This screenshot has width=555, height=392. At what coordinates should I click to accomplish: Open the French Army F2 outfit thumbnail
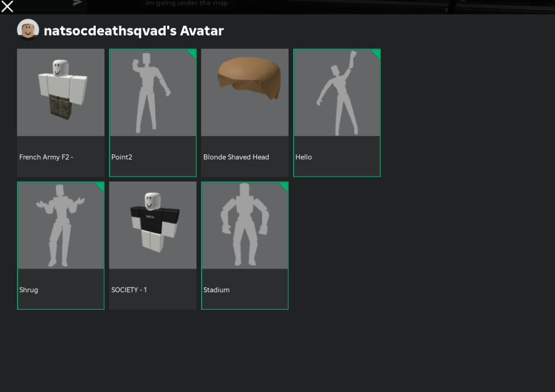click(61, 92)
